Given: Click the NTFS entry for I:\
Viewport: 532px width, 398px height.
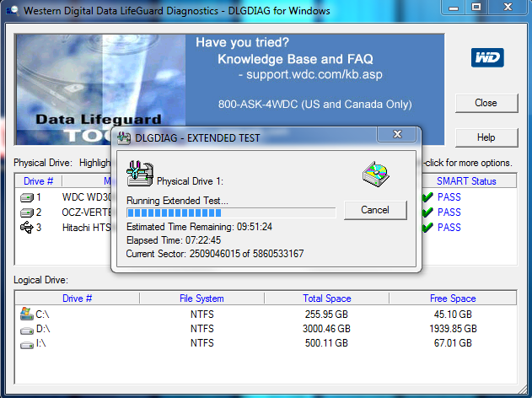Looking at the screenshot, I should [202, 343].
